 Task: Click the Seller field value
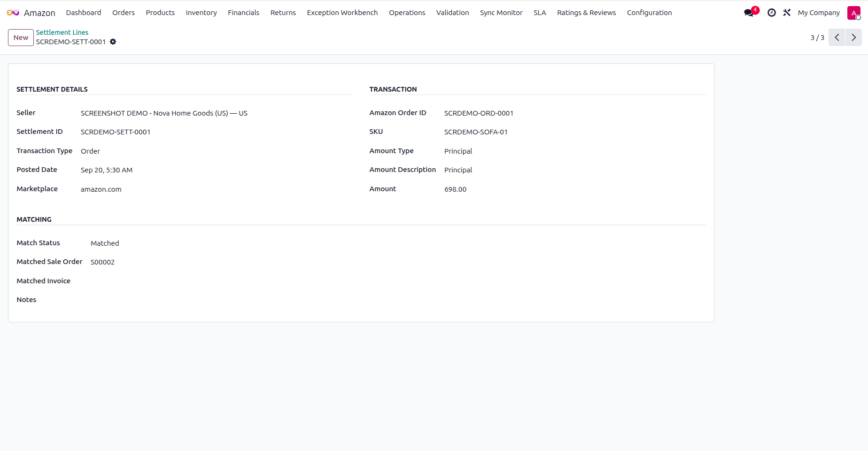click(164, 113)
